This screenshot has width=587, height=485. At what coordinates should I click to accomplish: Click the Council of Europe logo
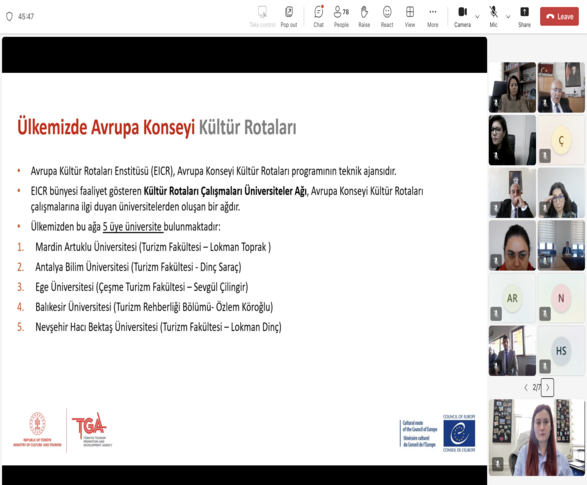pos(459,433)
